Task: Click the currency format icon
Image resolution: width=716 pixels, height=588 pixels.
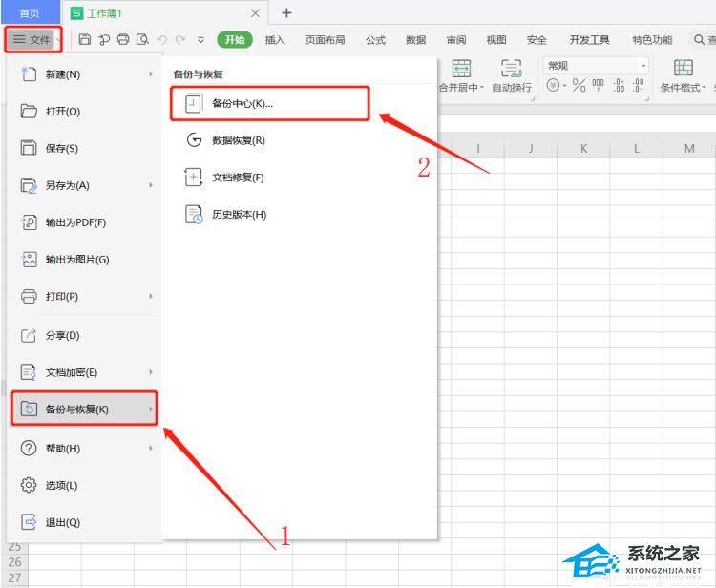Action: pyautogui.click(x=553, y=85)
